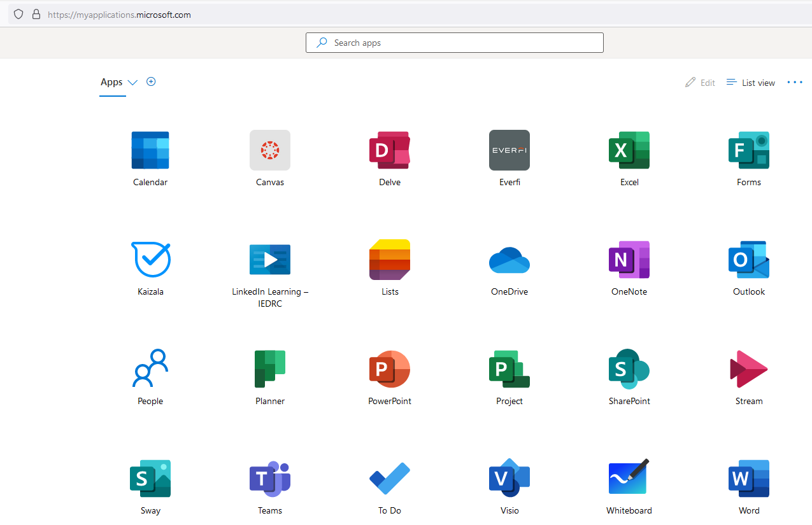Click the magnifier icon in search box

(x=322, y=43)
